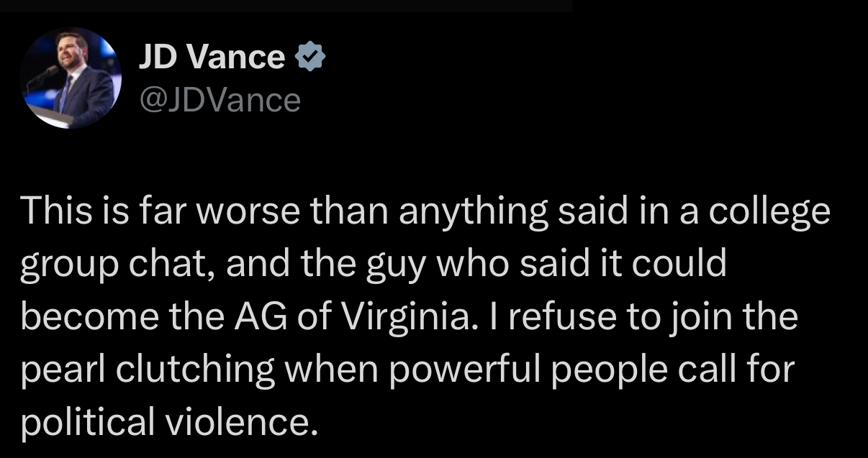Click the blue verified checkmark badge
This screenshot has height=458, width=868.
pos(311,55)
